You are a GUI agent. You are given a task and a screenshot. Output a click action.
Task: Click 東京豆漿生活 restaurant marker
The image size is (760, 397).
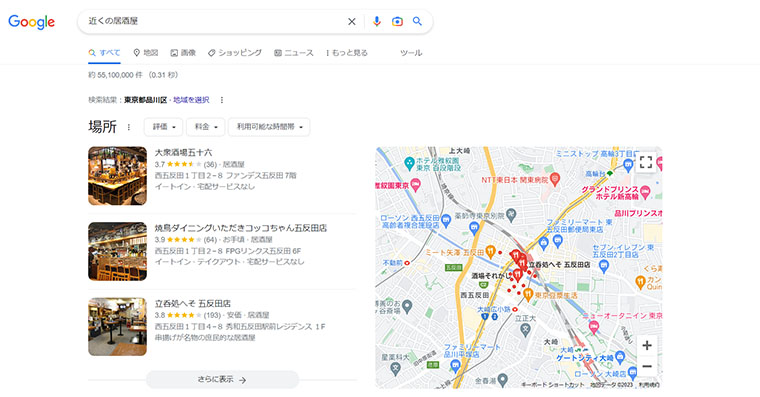point(528,294)
